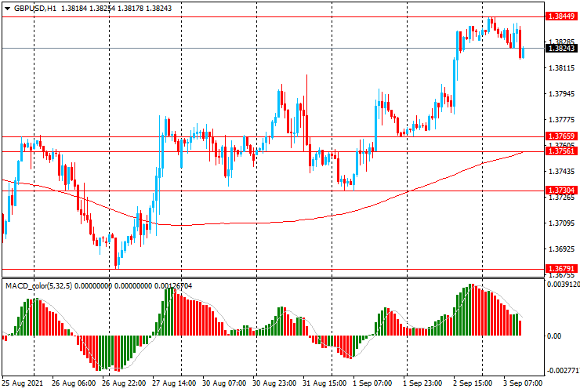580x392 pixels.
Task: Select the 1.38449 resistance price label
Action: tap(561, 16)
